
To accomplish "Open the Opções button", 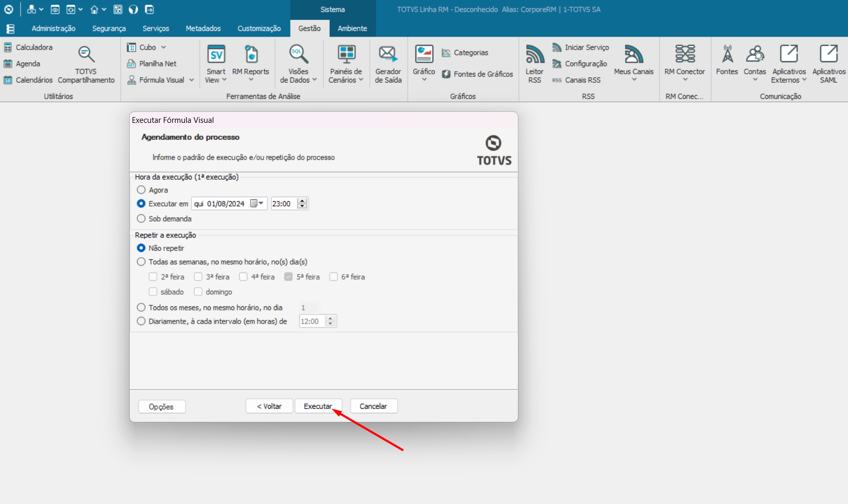I will coord(162,407).
